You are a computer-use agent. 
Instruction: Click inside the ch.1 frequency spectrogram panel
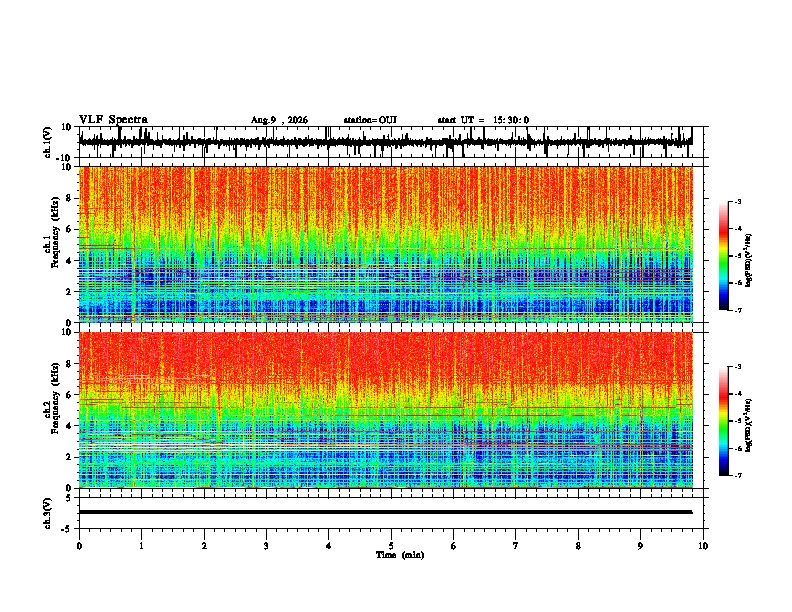coord(385,244)
